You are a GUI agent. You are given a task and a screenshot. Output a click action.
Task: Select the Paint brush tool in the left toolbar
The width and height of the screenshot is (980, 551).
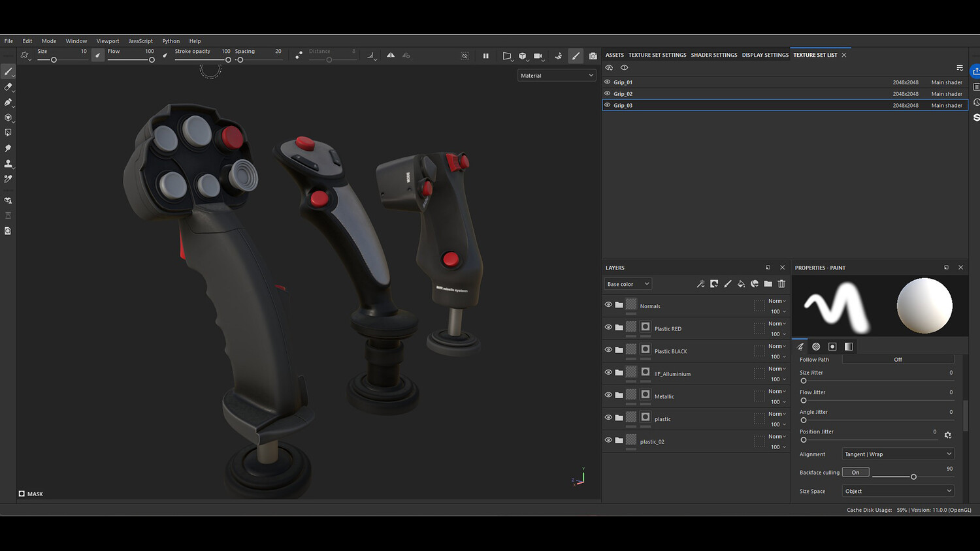tap(8, 72)
